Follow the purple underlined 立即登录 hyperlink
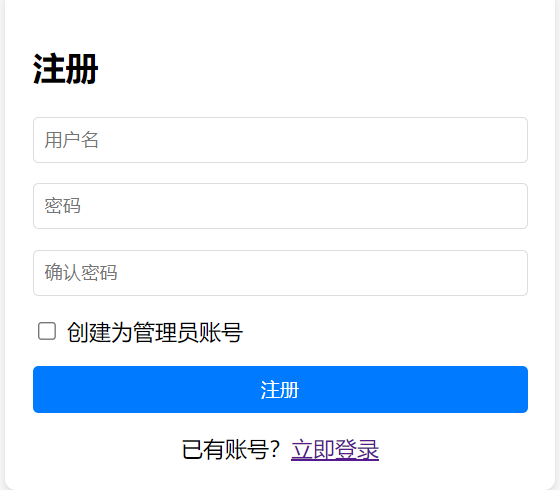560x490 pixels. coord(335,449)
